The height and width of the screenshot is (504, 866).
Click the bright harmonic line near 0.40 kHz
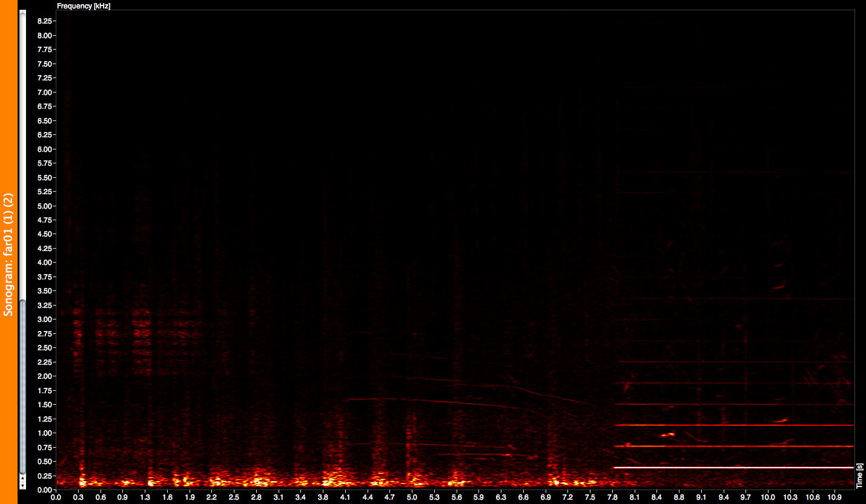click(734, 468)
